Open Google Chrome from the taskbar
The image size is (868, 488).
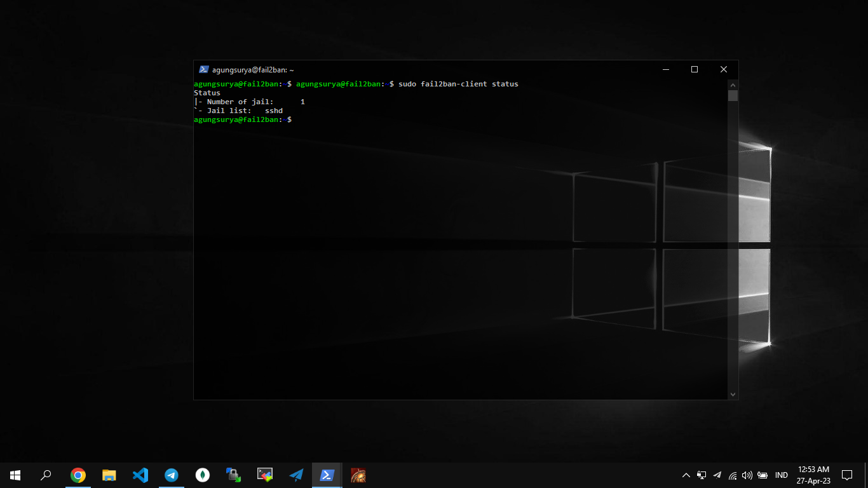point(78,475)
